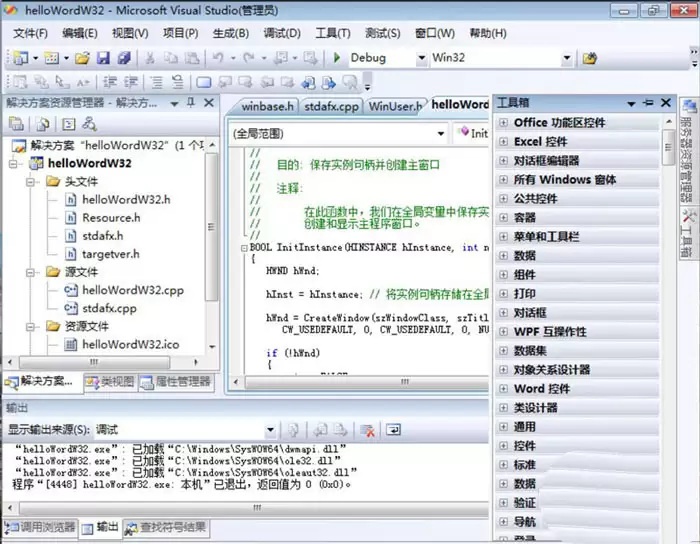Toggle auto-hide pin on the 工具箱 panel
The image size is (700, 544).
coord(649,102)
